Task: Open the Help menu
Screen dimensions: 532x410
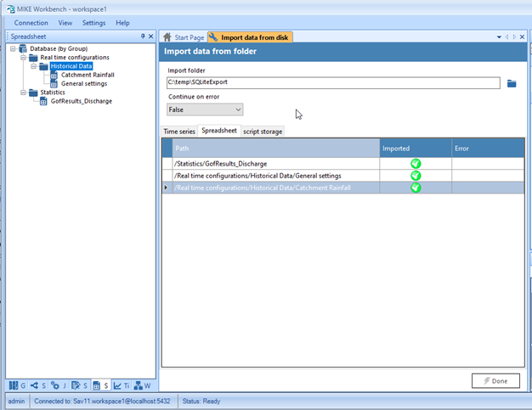Action: point(122,23)
